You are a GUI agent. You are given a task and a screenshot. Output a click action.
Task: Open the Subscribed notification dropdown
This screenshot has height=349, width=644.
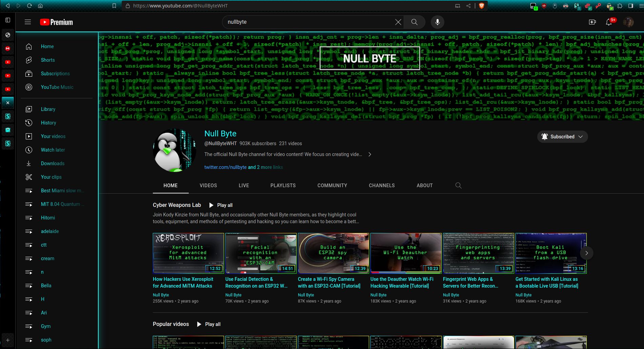click(x=562, y=137)
